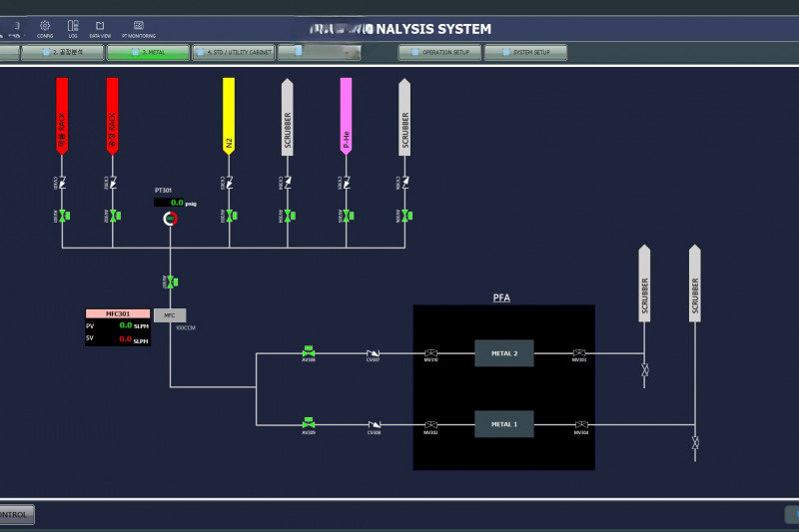Click manual valve MV310 before METAL 2

[430, 353]
